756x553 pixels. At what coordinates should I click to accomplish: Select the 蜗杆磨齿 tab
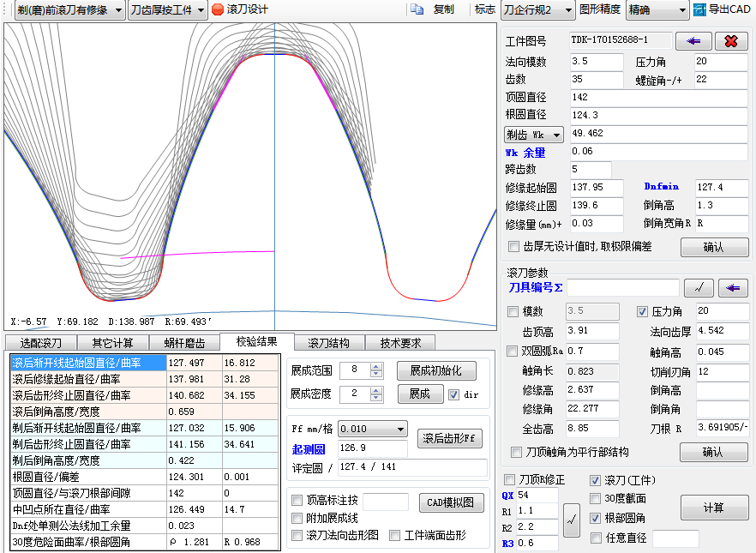pyautogui.click(x=184, y=343)
